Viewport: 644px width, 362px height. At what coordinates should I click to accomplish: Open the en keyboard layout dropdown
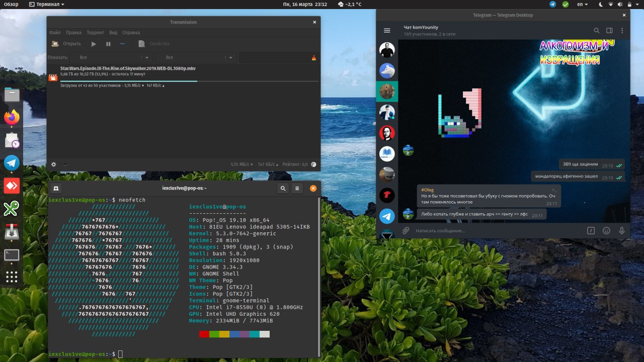[583, 4]
